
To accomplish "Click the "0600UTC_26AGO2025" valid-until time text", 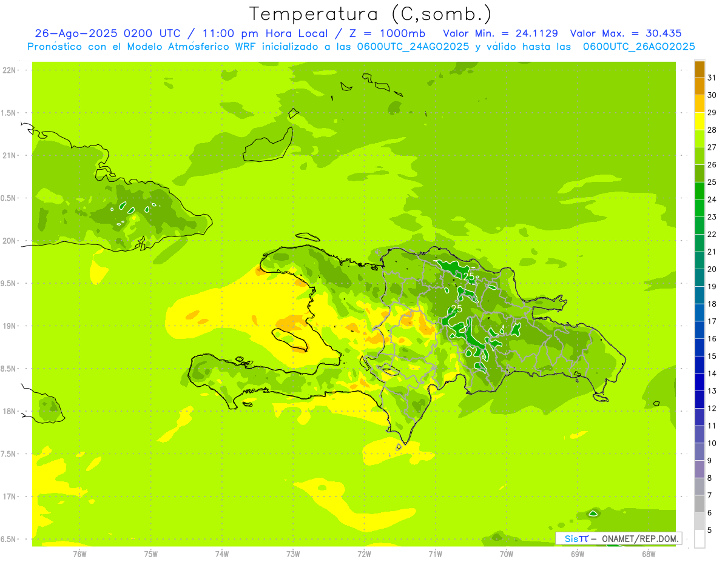I will coord(639,47).
